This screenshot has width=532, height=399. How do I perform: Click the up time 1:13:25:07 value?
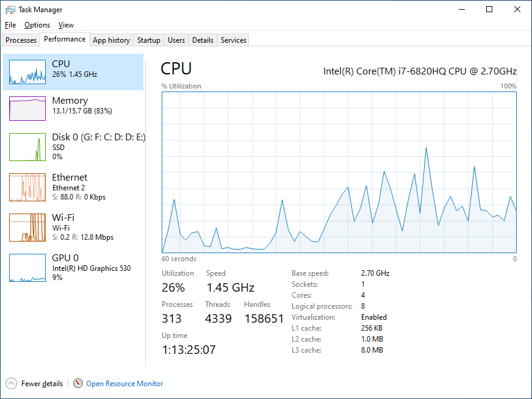(x=189, y=350)
